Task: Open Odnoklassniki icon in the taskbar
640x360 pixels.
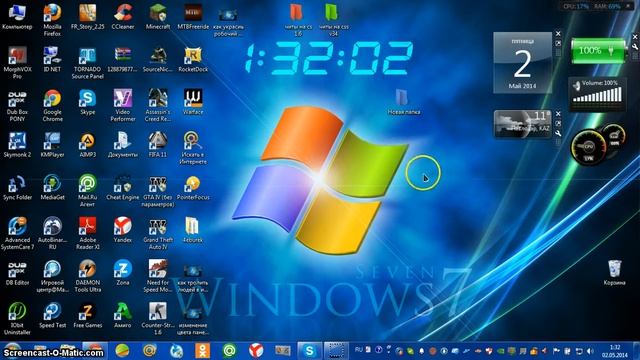Action: click(x=202, y=351)
